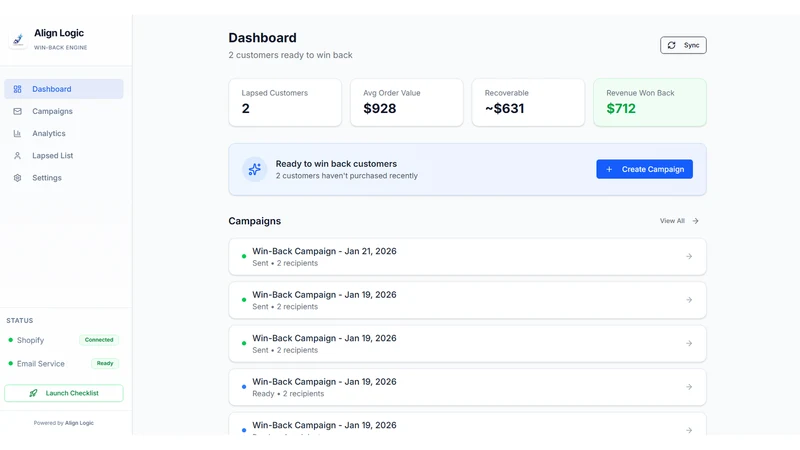Click 'Ready • 2 recipients' text

coord(288,394)
